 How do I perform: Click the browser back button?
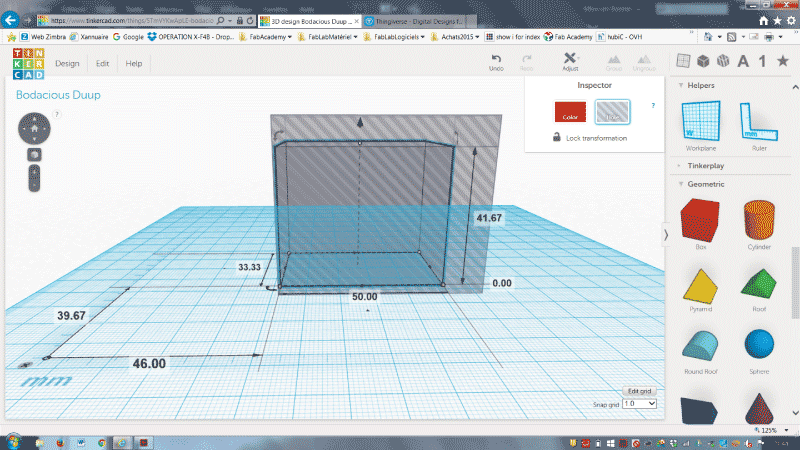click(x=10, y=20)
